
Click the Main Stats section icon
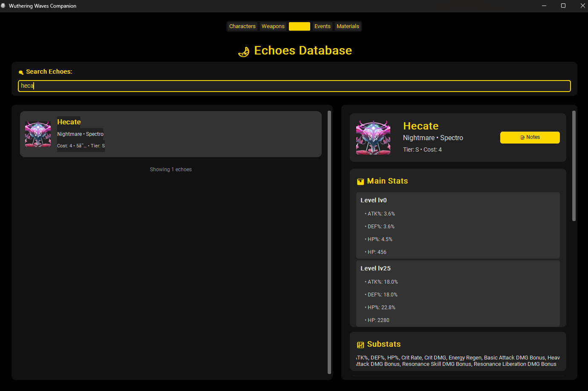click(360, 182)
